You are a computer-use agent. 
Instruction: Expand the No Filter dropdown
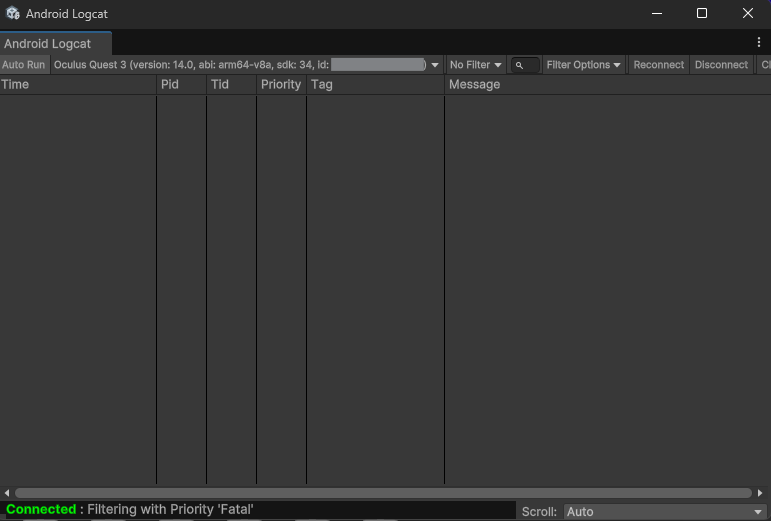(x=475, y=65)
